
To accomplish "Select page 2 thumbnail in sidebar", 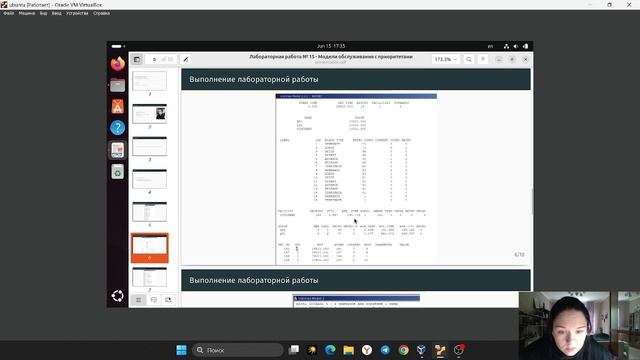I will coord(149,113).
